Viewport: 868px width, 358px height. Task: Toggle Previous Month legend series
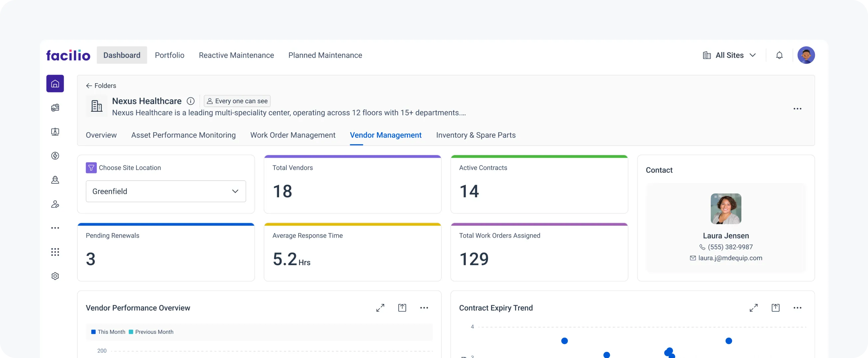click(151, 332)
